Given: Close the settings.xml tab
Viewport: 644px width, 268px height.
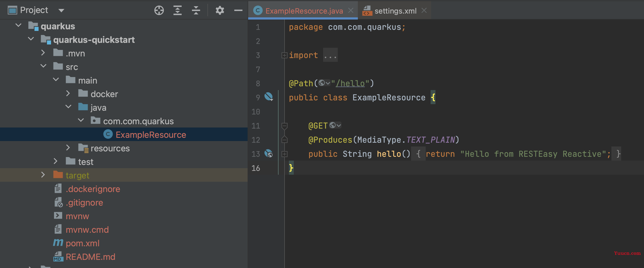Looking at the screenshot, I should [x=424, y=10].
